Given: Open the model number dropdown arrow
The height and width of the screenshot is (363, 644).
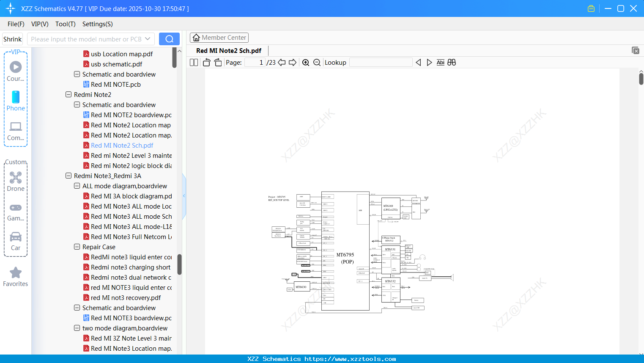Looking at the screenshot, I should pos(148,39).
